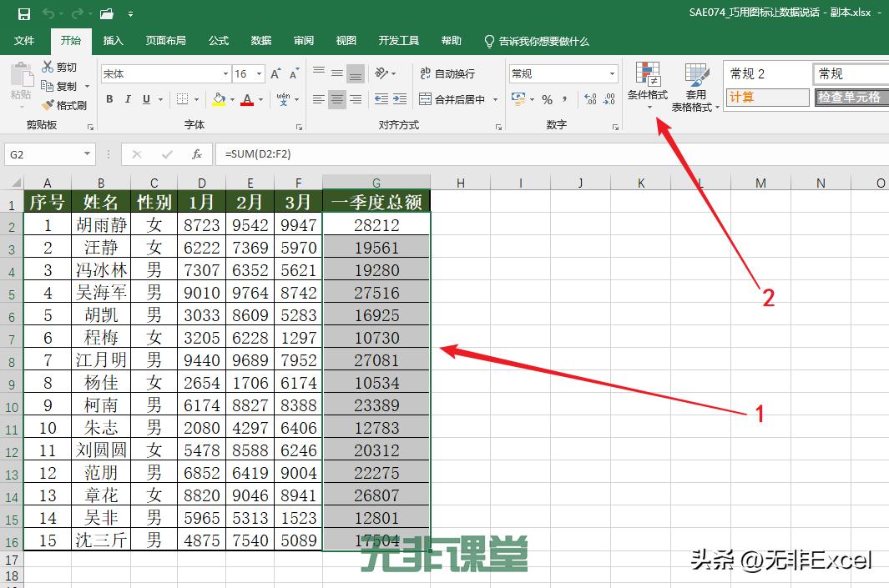Apply the Calculation (计算) cell style
889x588 pixels.
pyautogui.click(x=765, y=98)
